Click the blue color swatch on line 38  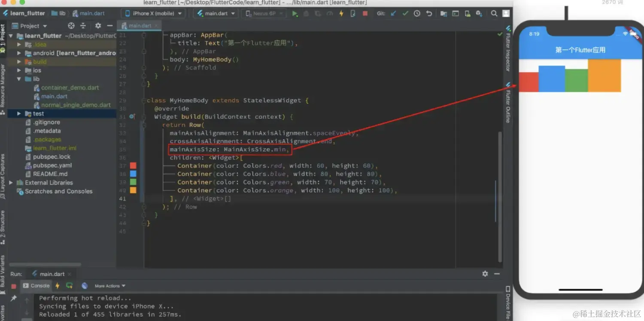click(x=133, y=174)
